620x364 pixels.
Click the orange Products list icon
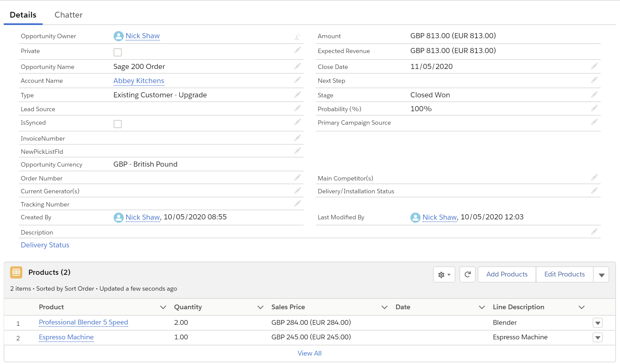(x=16, y=272)
